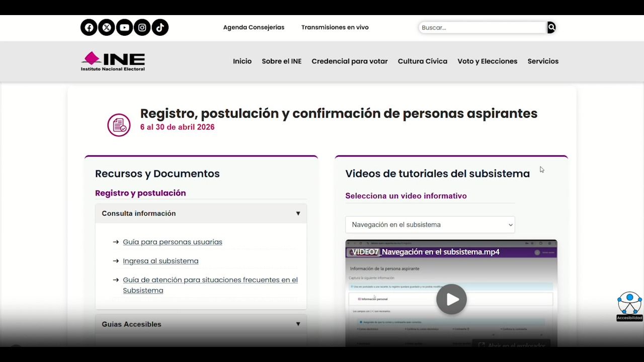Image resolution: width=644 pixels, height=362 pixels.
Task: Open the Guía para personas usuarias link
Action: tap(173, 242)
